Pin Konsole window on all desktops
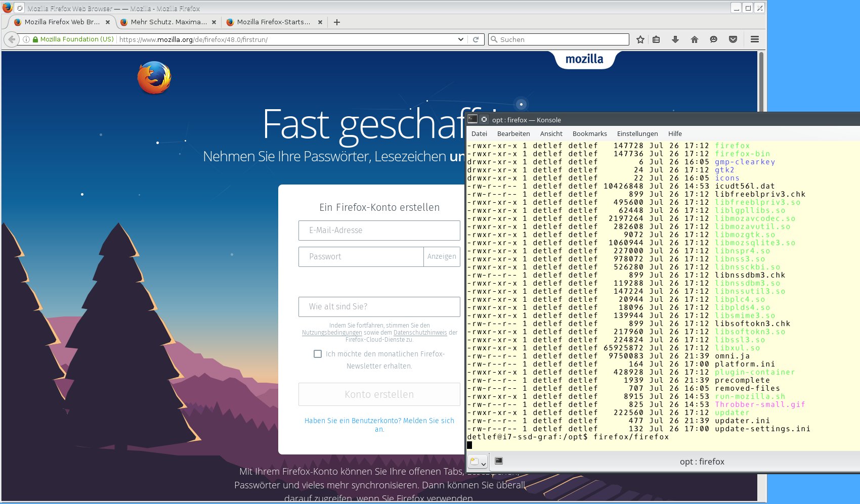Screen dimensions: 860x504 coord(484,119)
